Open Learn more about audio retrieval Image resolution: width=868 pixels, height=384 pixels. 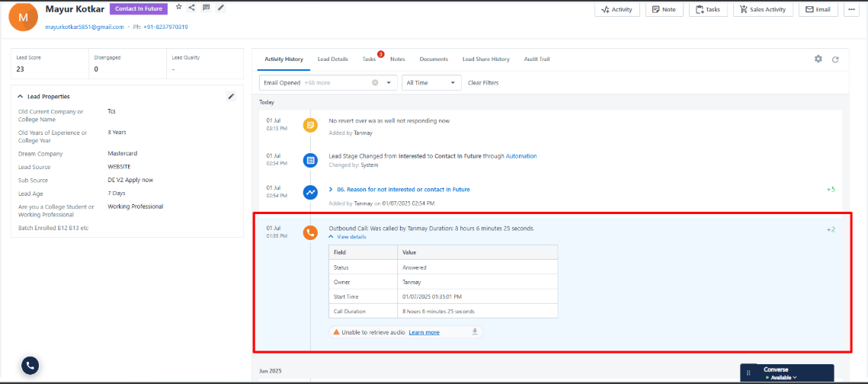424,332
